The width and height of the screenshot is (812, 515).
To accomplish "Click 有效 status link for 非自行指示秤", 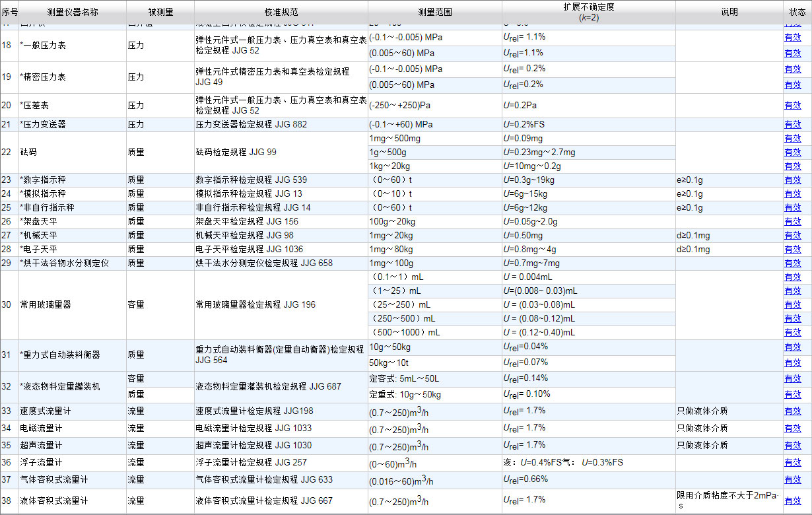I will coord(793,208).
